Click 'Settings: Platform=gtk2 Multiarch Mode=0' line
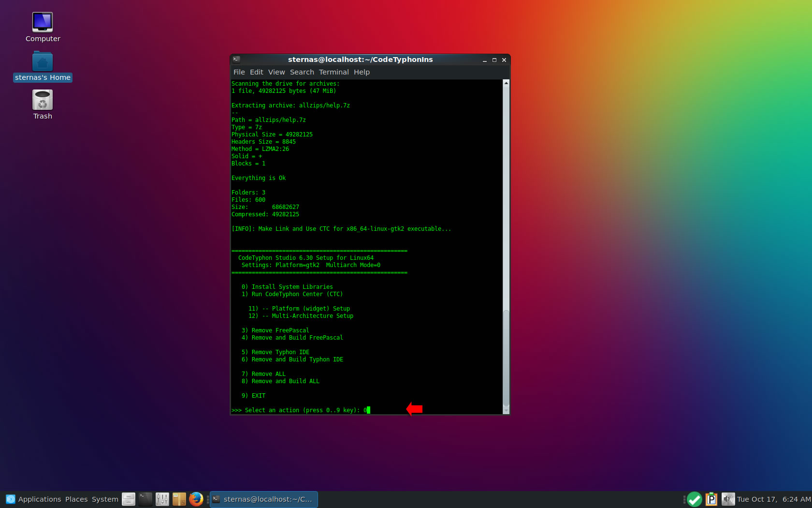The image size is (812, 508). [x=311, y=265]
